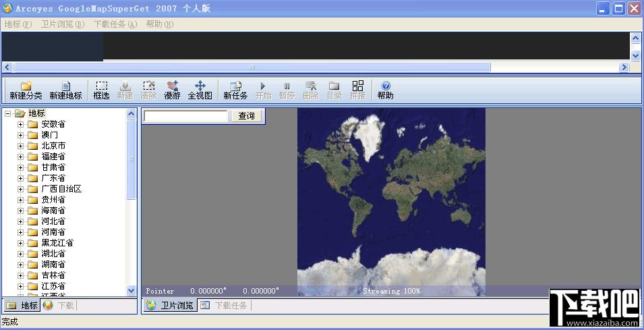Click the 完成 status bar text

[10, 322]
